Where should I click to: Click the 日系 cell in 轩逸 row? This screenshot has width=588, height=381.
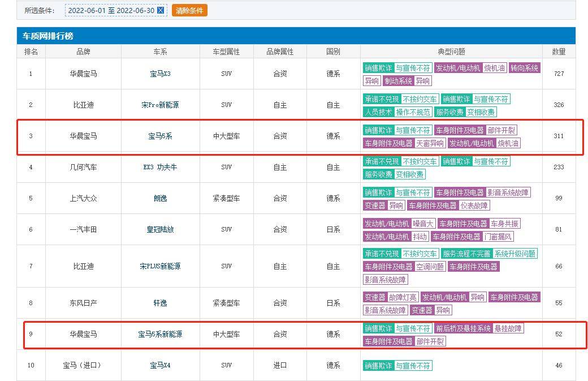pyautogui.click(x=333, y=303)
